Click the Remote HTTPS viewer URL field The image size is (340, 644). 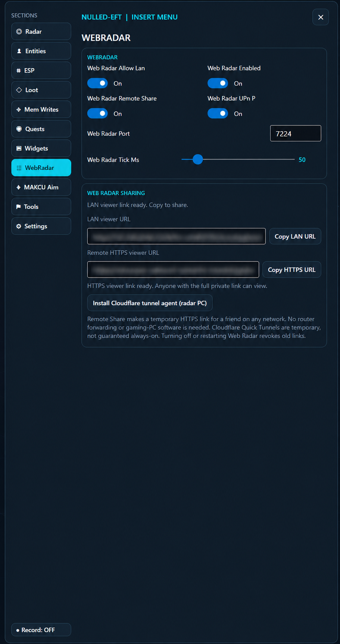click(173, 270)
